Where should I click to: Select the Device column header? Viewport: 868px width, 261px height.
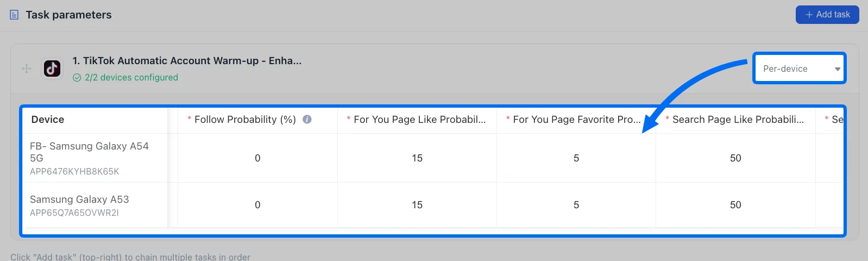tap(48, 120)
